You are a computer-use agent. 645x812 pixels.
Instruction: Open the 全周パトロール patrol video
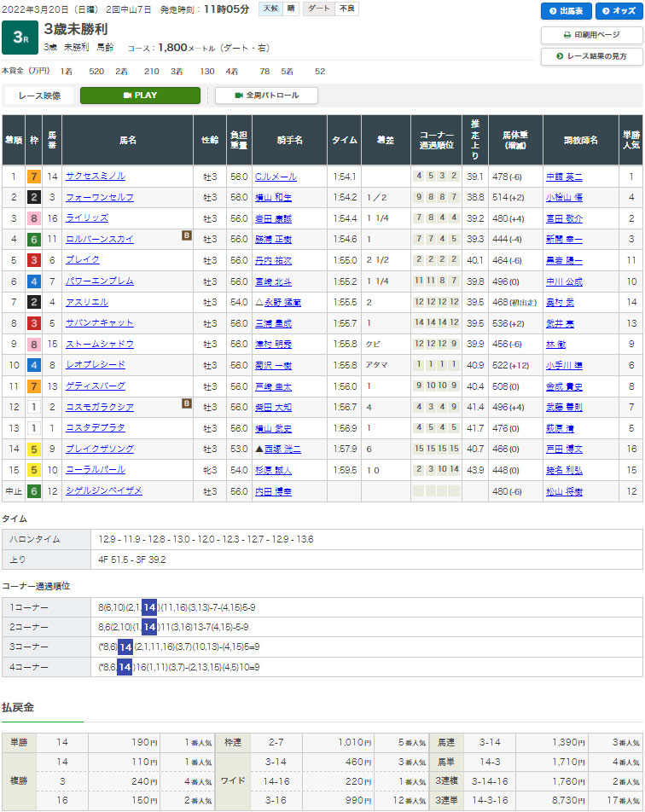click(x=266, y=96)
